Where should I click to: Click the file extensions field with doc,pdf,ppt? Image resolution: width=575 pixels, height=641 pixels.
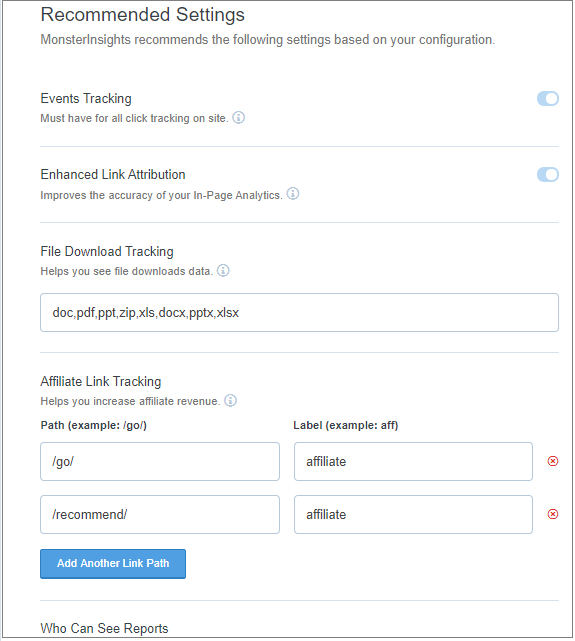[299, 312]
